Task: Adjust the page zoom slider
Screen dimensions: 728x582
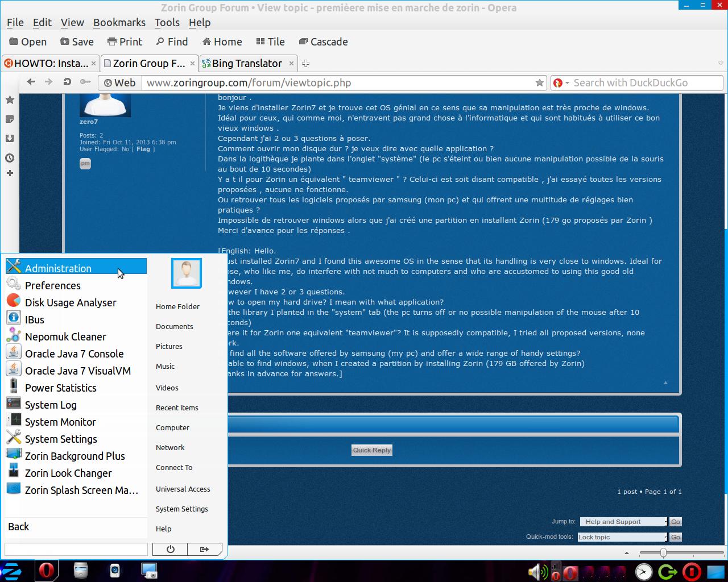Action: 663,552
